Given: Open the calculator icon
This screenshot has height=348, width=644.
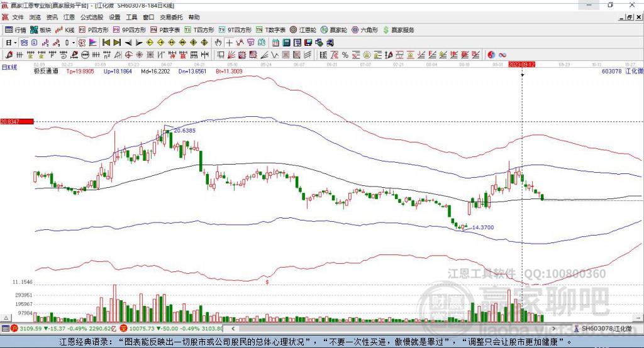Looking at the screenshot, I should [x=286, y=43].
